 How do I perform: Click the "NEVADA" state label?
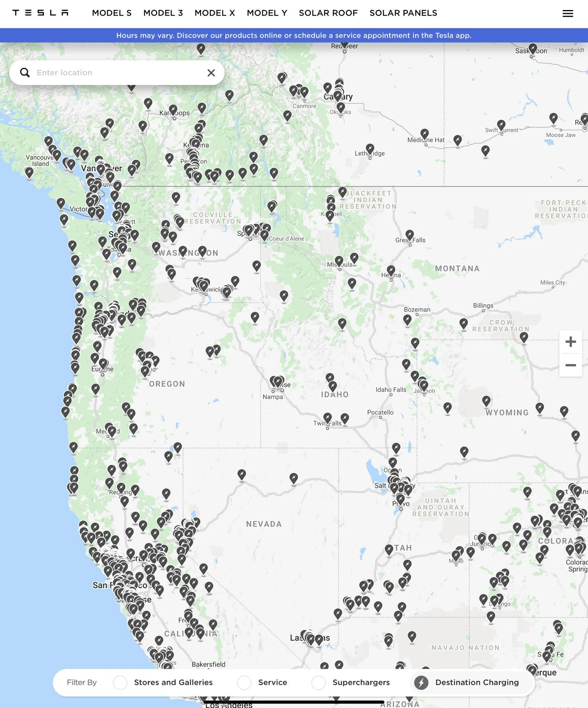pos(264,524)
